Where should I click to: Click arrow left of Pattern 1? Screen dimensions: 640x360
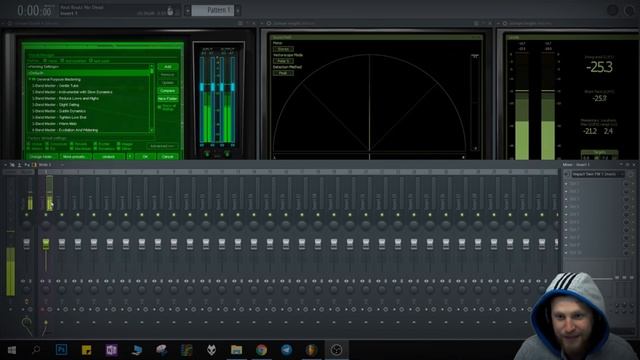coord(188,11)
